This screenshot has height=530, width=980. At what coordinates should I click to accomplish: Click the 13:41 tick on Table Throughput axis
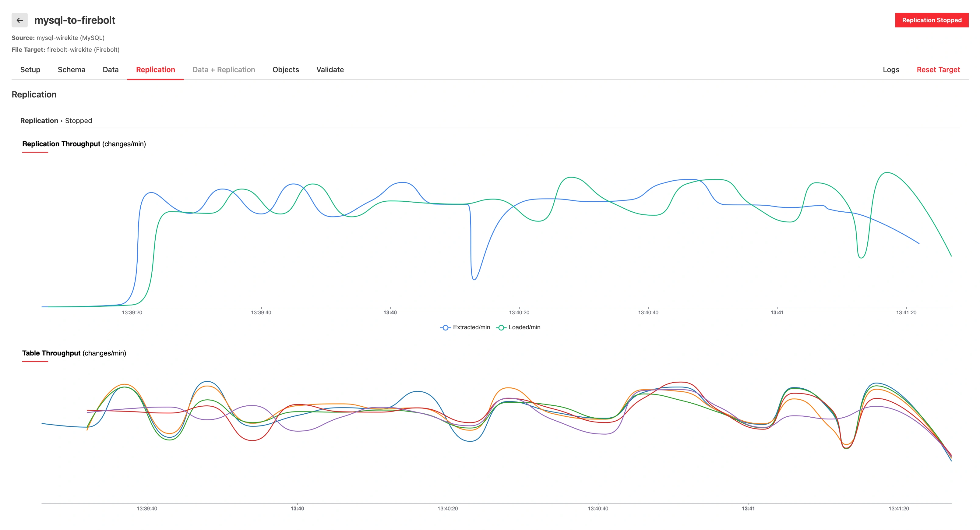tap(748, 509)
